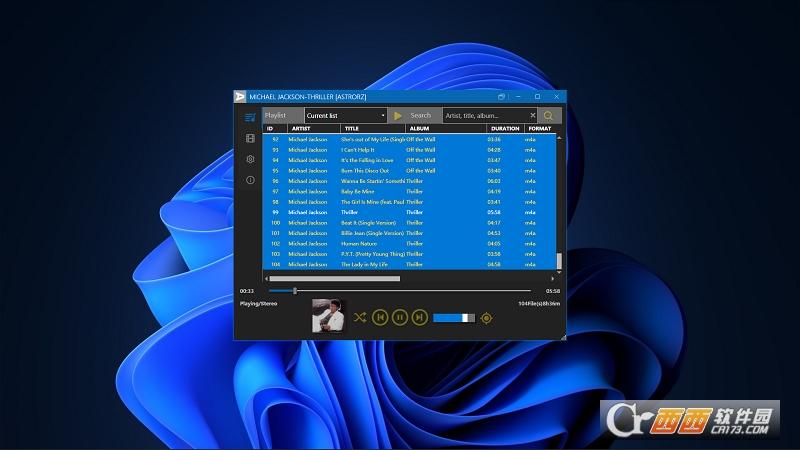Click the locate current track target icon
Image resolution: width=800 pixels, height=450 pixels.
pyautogui.click(x=486, y=318)
